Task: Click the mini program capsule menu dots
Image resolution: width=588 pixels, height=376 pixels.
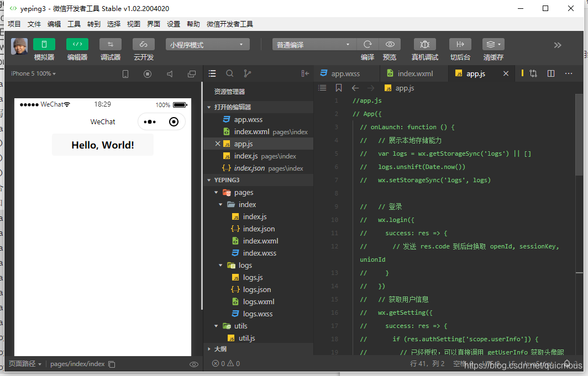Action: (150, 121)
